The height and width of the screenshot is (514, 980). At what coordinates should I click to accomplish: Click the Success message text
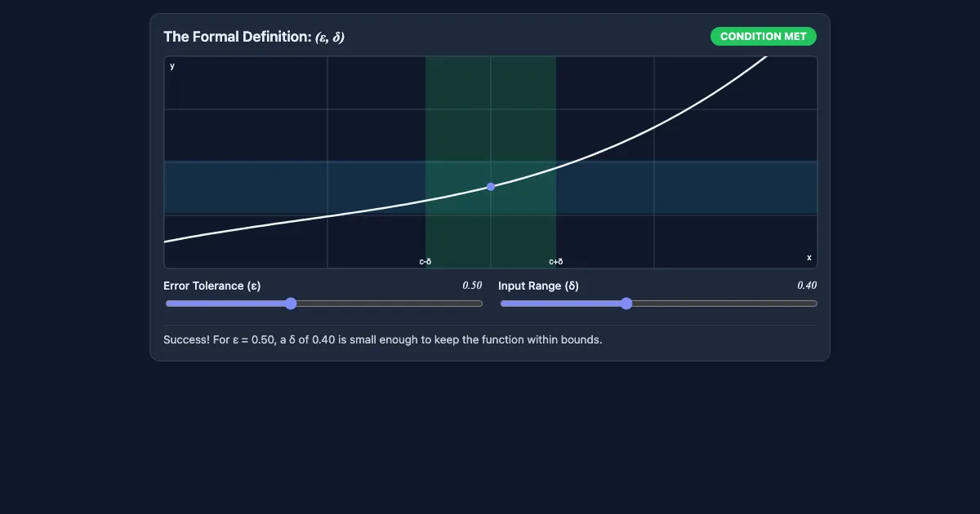click(383, 339)
